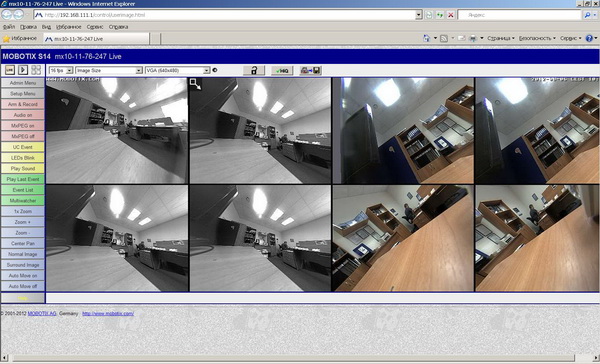
Task: Click the Home page icon
Action: click(x=427, y=38)
